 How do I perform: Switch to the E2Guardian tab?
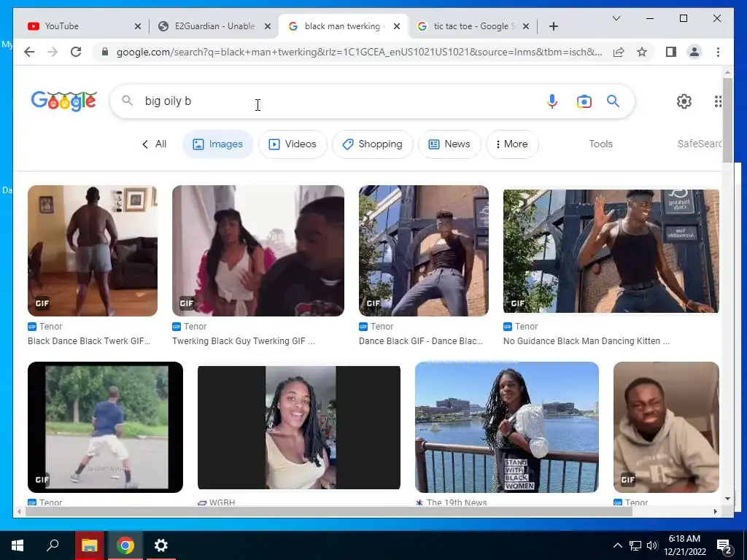coord(214,26)
